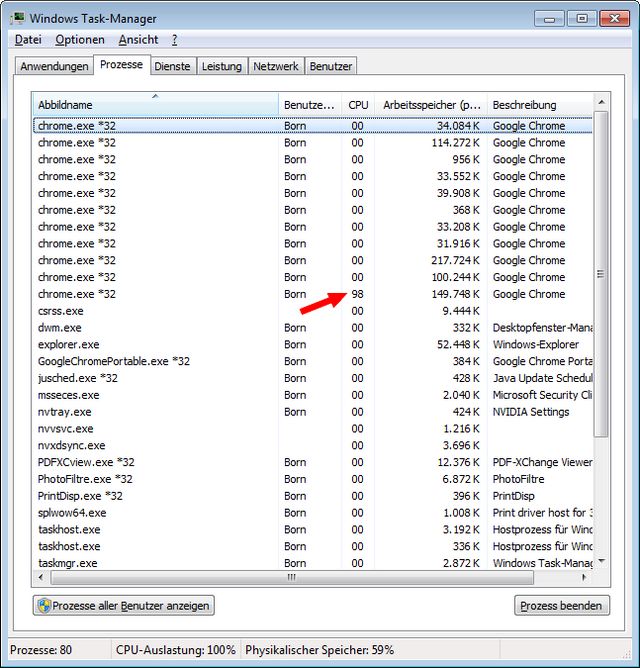Select the Prozesse tab

point(121,65)
